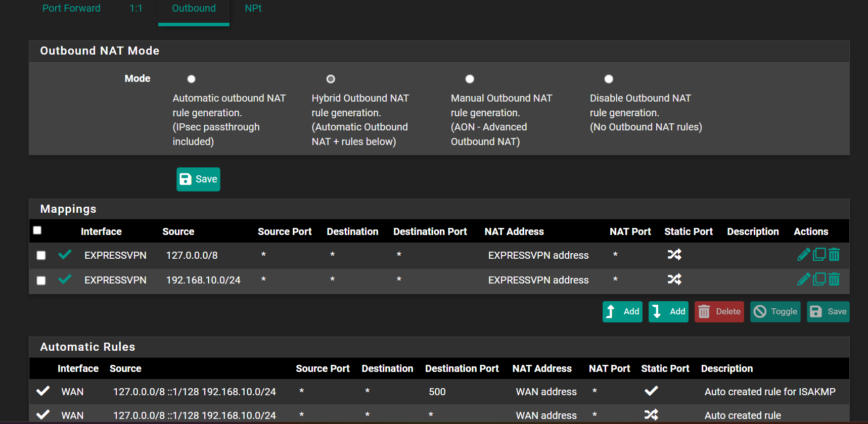Click the 192.168.10.0/24 source cell in Mappings

coord(203,280)
